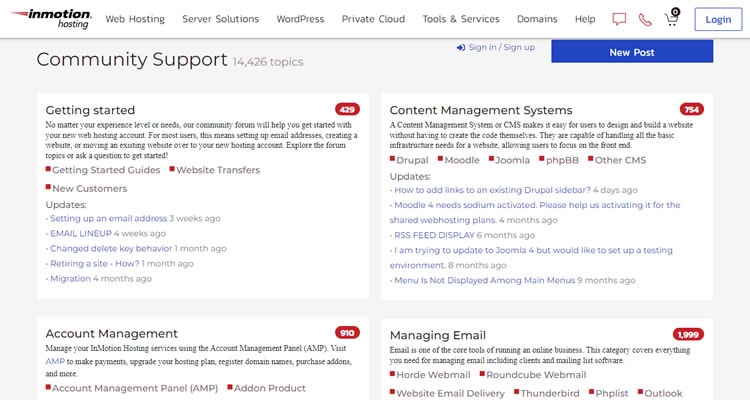Viewport: 750px width, 400px height.
Task: Open the shopping cart icon
Action: click(672, 17)
